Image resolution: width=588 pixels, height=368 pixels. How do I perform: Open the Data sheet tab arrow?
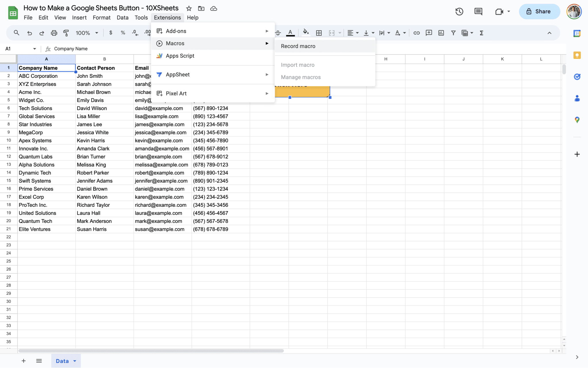75,361
